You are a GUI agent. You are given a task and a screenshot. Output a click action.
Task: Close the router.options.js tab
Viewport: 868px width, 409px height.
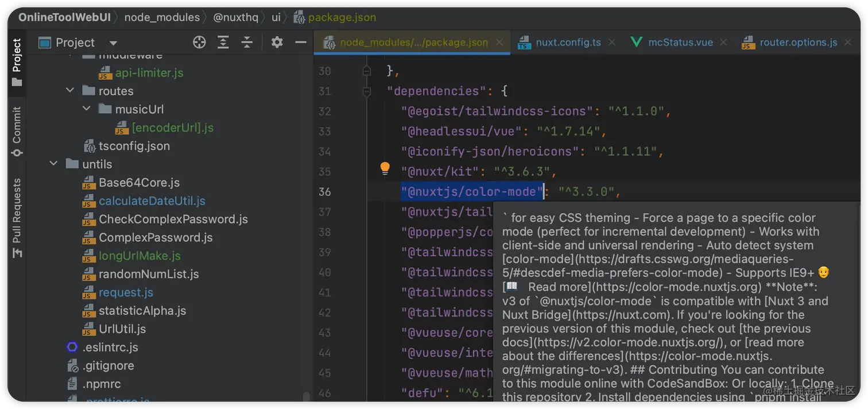[x=848, y=43]
